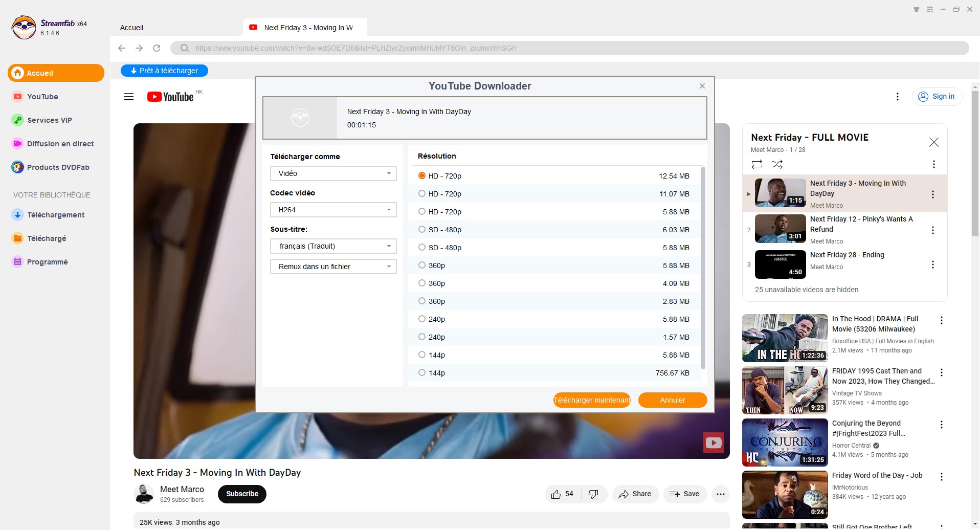Screen dimensions: 980x530
Task: Click the YouTube sidebar icon
Action: pyautogui.click(x=18, y=97)
